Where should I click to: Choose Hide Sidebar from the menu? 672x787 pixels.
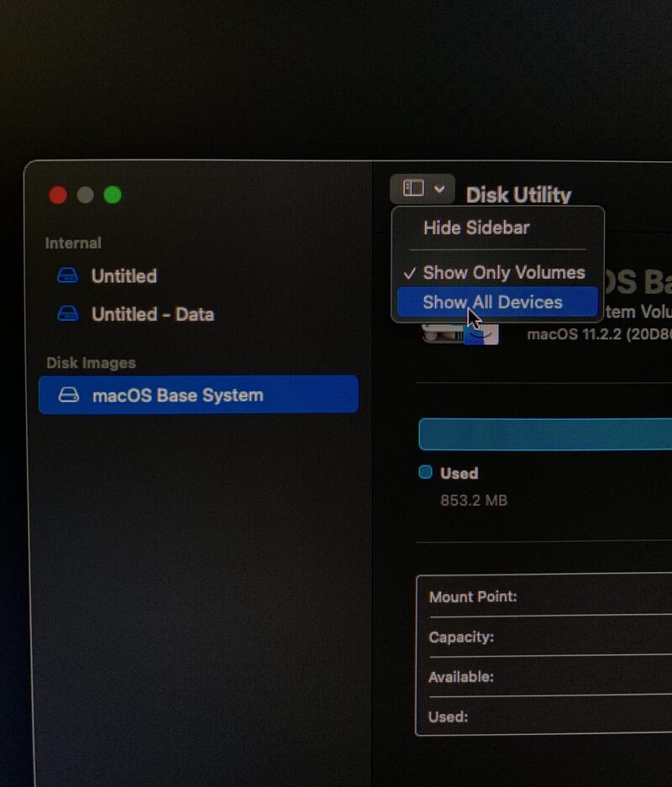[476, 228]
